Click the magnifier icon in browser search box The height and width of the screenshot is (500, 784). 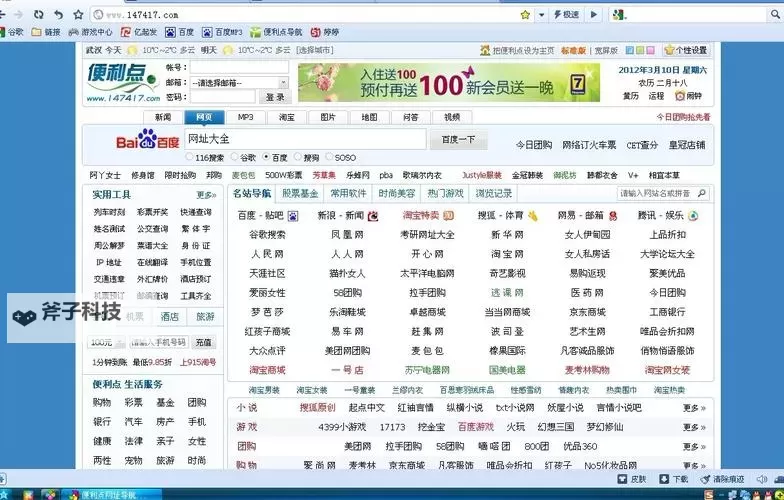(x=774, y=15)
